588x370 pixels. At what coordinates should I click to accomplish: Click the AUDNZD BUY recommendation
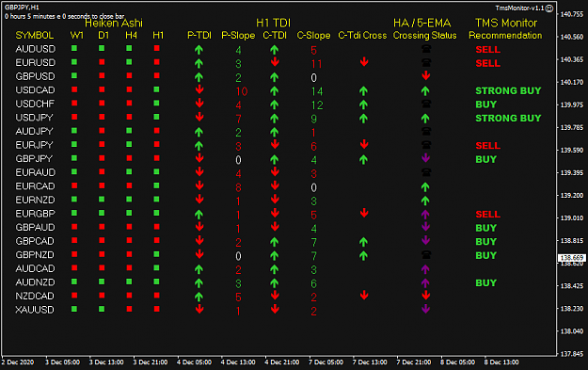pos(486,282)
